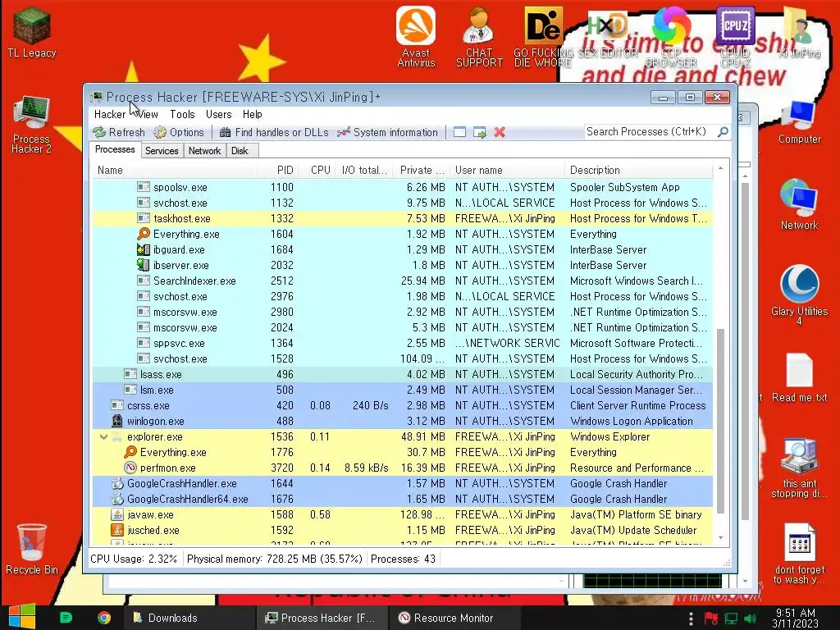
Task: Open the Hacker menu
Action: tap(109, 114)
